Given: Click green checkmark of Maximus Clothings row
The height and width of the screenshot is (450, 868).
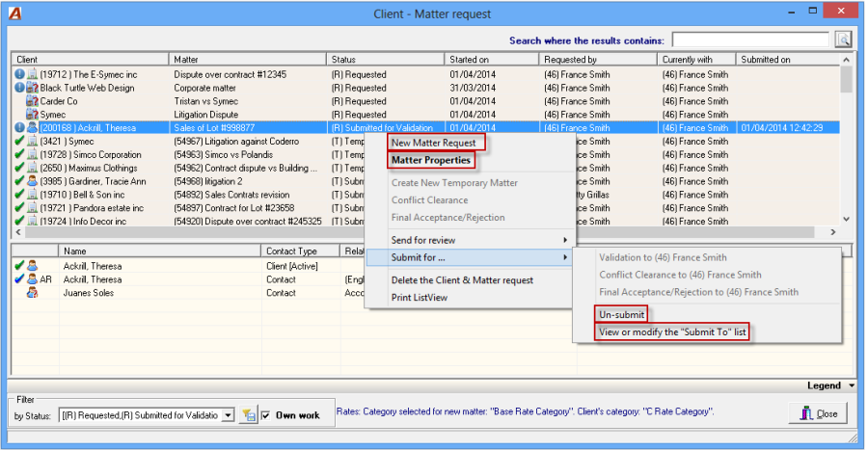Looking at the screenshot, I should click(x=19, y=168).
